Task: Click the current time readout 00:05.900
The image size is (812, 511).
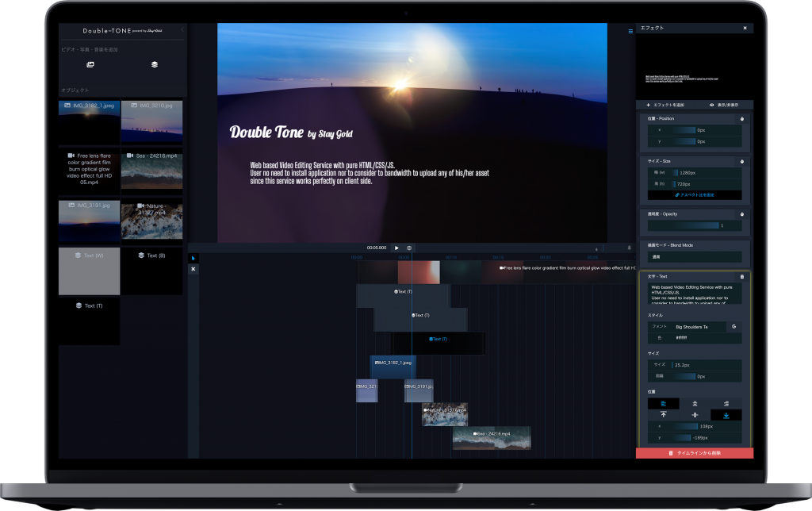Action: click(377, 248)
